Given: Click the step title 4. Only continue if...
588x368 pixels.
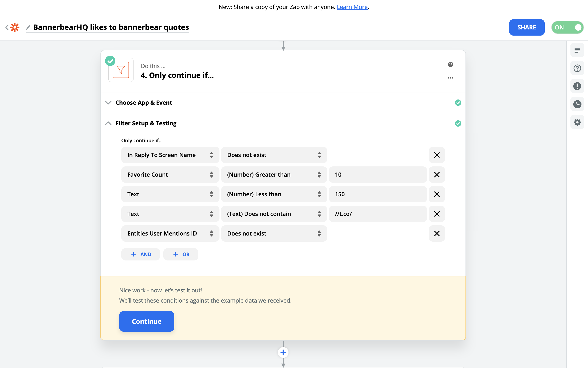Looking at the screenshot, I should (x=177, y=75).
